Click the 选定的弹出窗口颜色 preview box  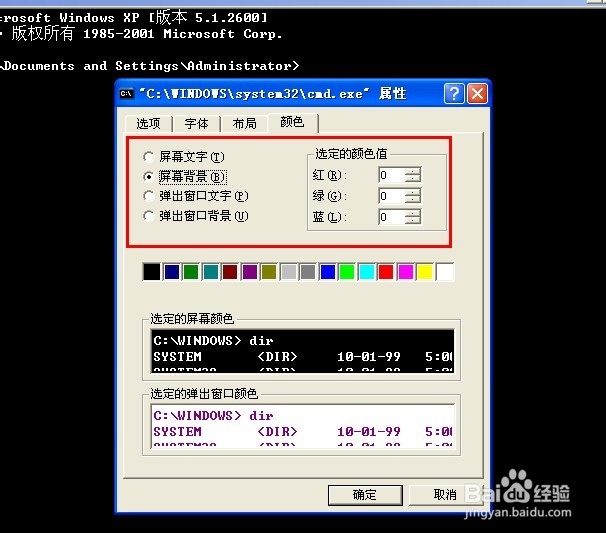303,426
